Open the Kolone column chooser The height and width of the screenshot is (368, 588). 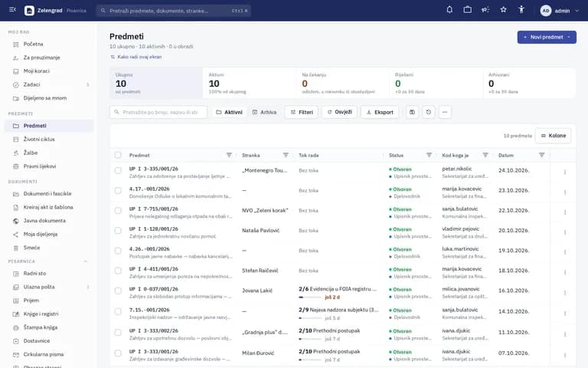coord(553,136)
